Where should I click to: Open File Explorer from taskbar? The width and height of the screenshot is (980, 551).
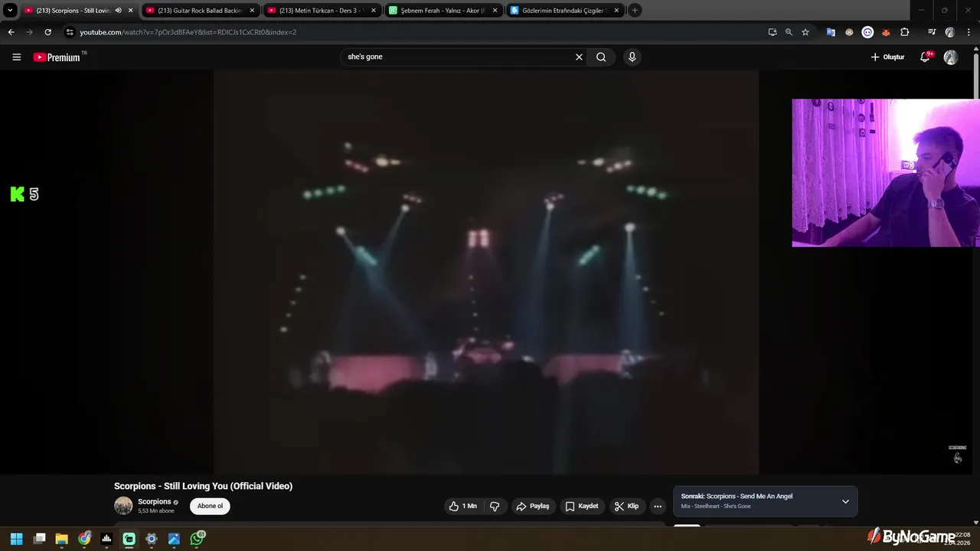[62, 539]
